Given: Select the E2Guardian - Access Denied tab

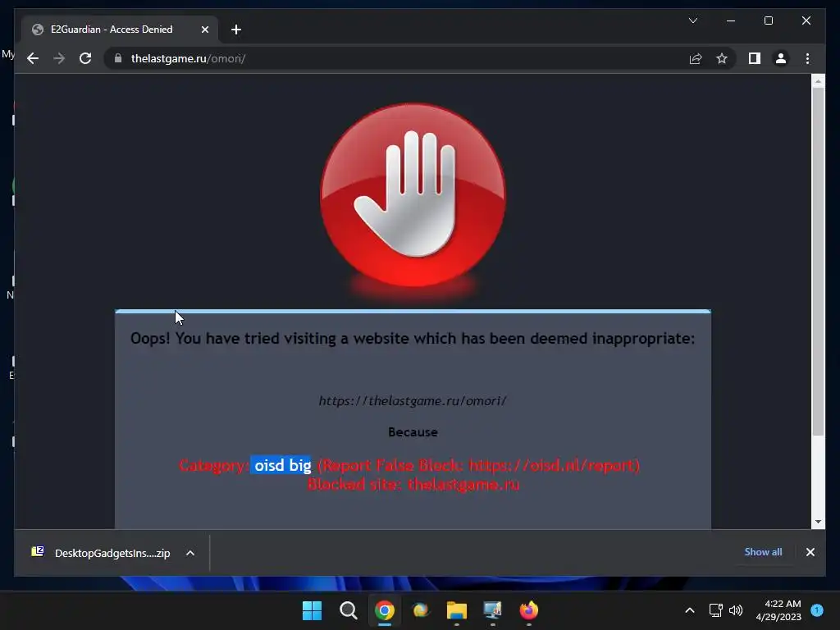Looking at the screenshot, I should [120, 30].
